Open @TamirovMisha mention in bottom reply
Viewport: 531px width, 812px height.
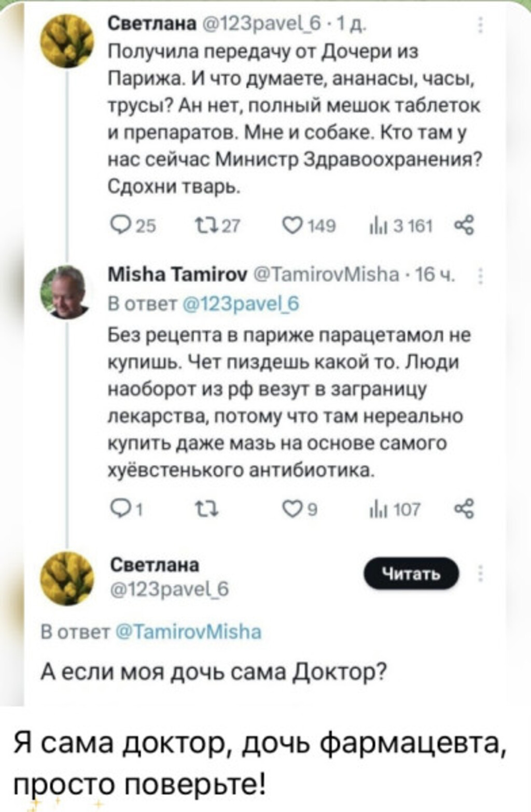click(x=189, y=632)
